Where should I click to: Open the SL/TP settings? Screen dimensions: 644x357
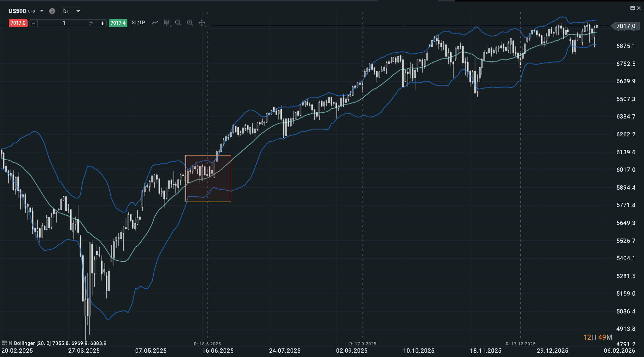click(138, 22)
